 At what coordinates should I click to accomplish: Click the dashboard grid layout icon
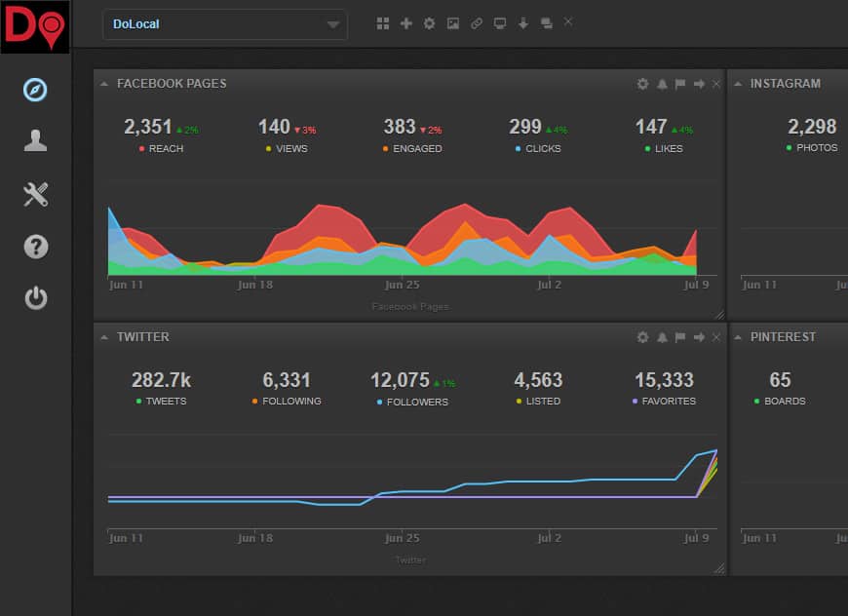pos(383,23)
